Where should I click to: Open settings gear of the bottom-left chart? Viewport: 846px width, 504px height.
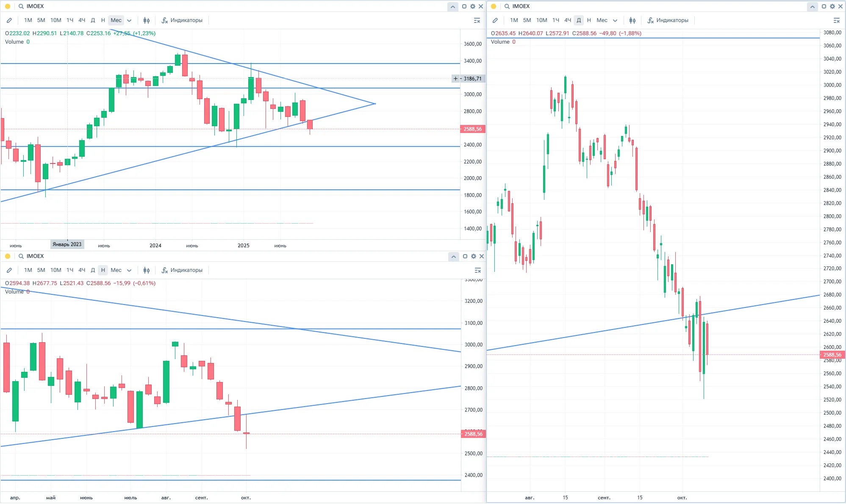click(473, 256)
